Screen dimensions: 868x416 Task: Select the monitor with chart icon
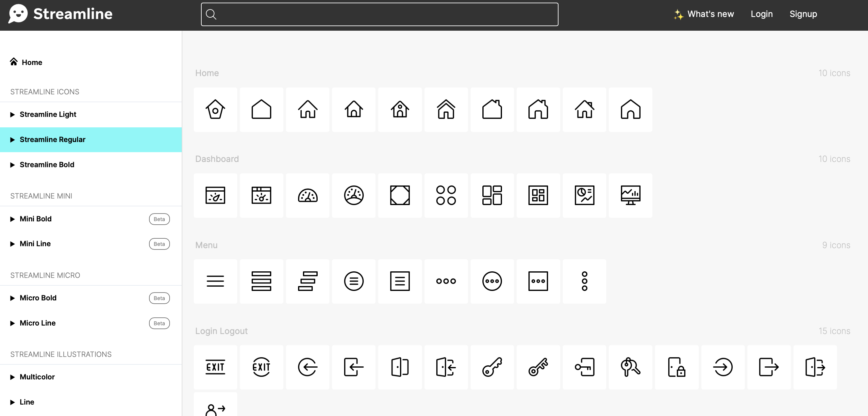(630, 196)
